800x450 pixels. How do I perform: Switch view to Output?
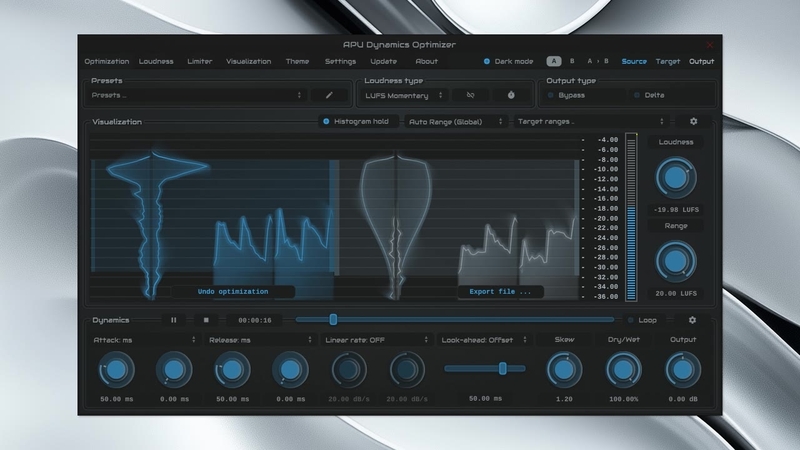click(x=702, y=61)
